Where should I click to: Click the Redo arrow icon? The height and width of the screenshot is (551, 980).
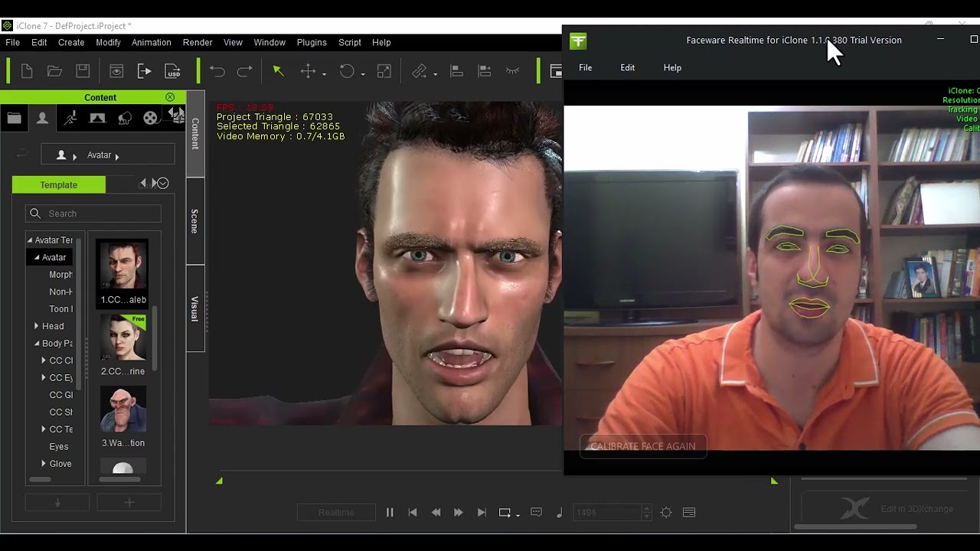pyautogui.click(x=245, y=71)
